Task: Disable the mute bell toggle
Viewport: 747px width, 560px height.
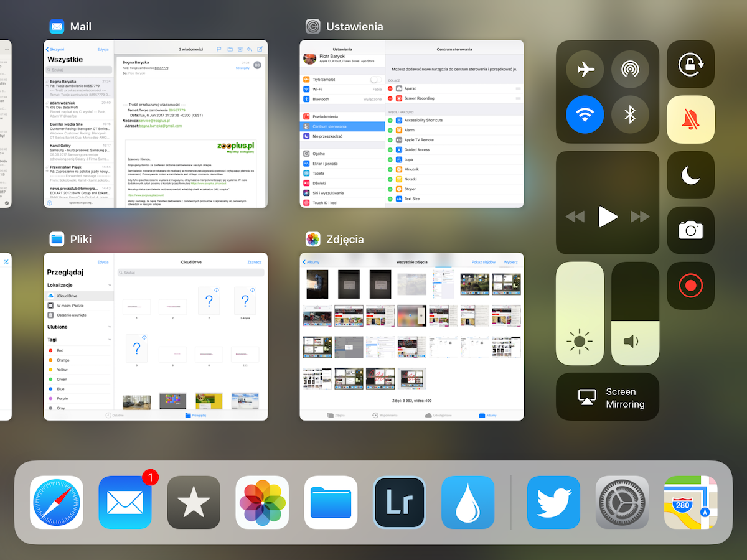Action: point(690,119)
